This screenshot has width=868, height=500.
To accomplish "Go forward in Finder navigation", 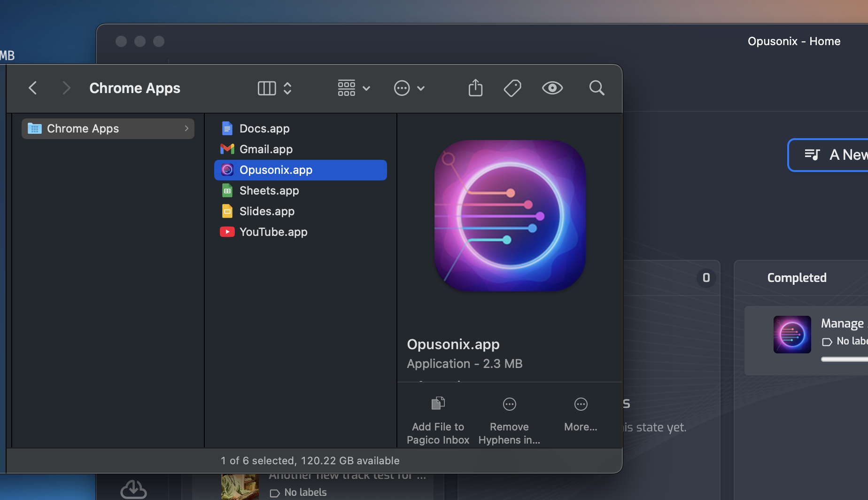I will (x=66, y=88).
